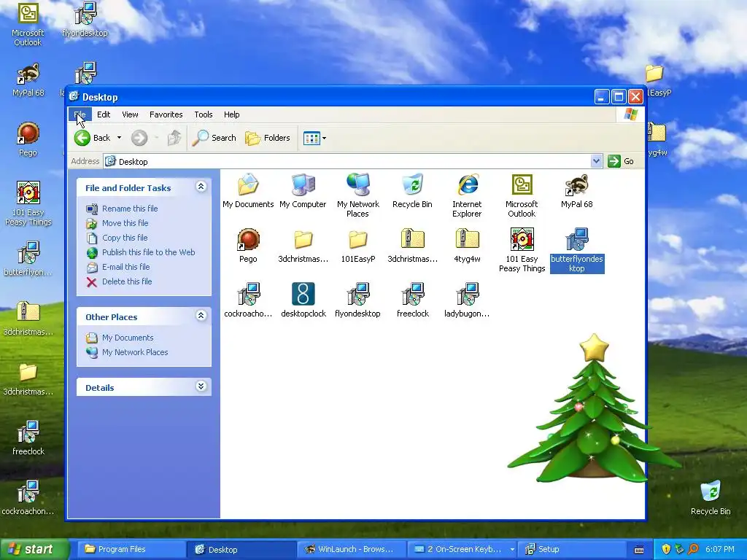Image resolution: width=747 pixels, height=560 pixels.
Task: Select Recycle Bin icon in Desktop window
Action: [413, 190]
